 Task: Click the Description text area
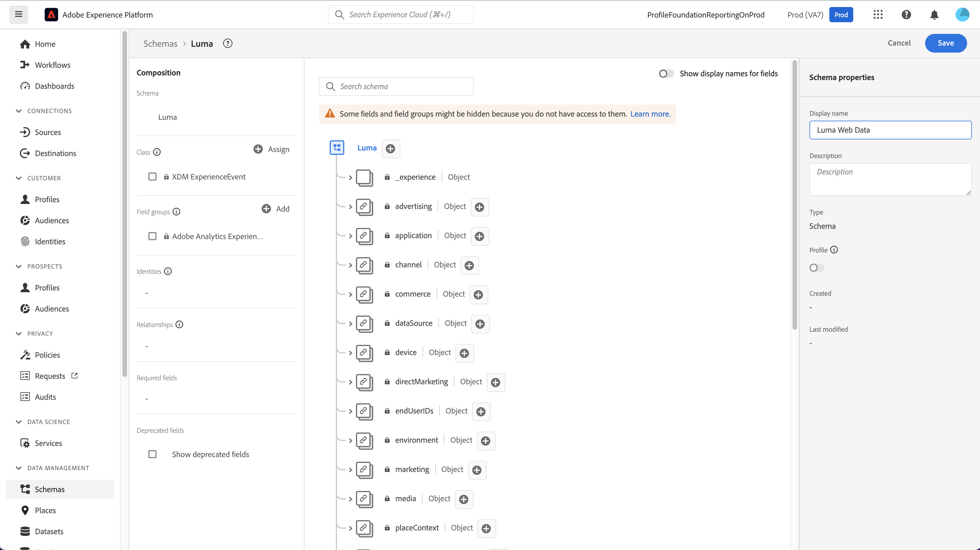coord(890,179)
